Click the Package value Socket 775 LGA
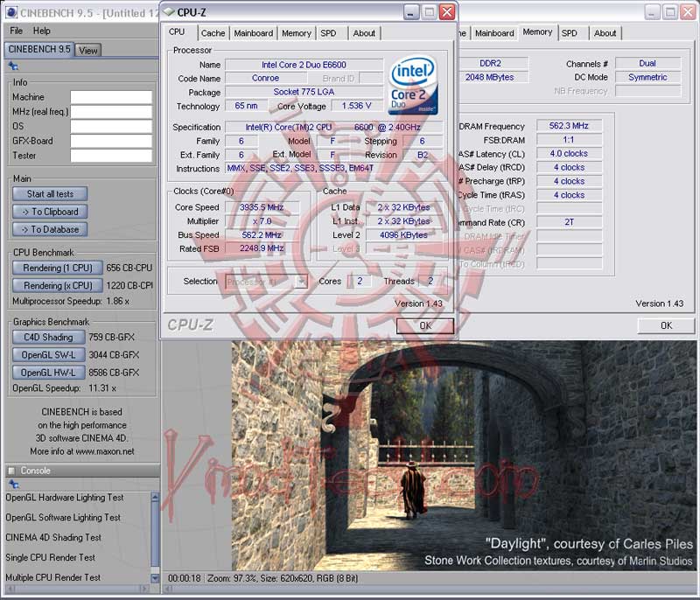This screenshot has height=600, width=700. coord(304,92)
